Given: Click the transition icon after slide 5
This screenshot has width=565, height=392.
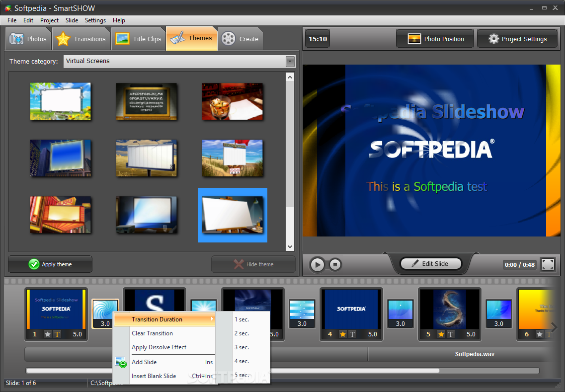Looking at the screenshot, I should click(x=499, y=314).
